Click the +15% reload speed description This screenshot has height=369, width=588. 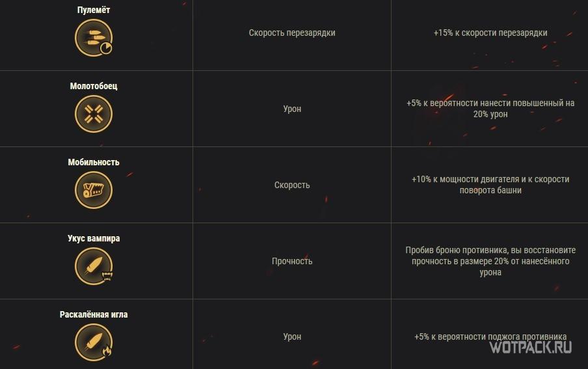coord(490,33)
